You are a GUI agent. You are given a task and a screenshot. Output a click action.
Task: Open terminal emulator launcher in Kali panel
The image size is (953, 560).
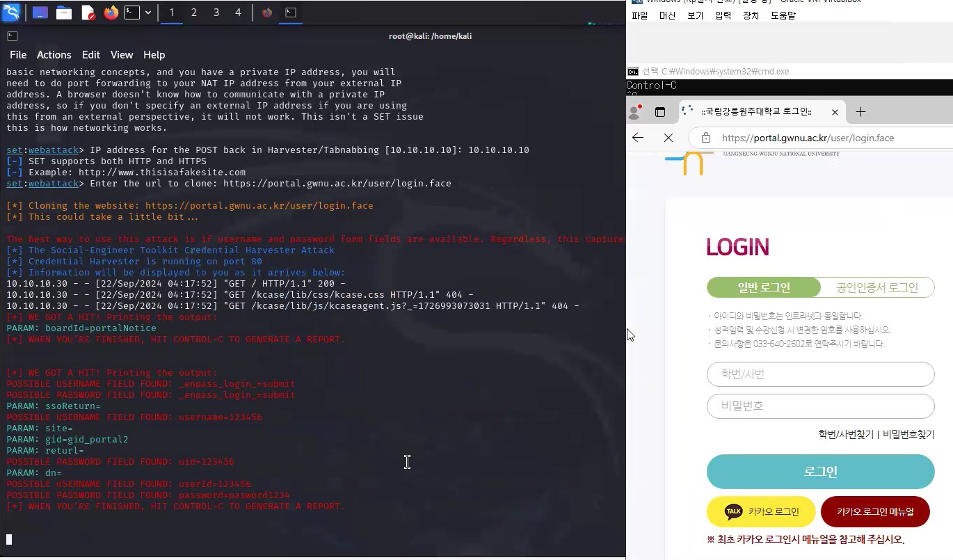132,13
